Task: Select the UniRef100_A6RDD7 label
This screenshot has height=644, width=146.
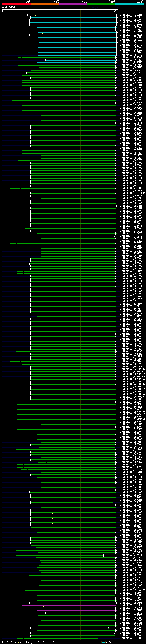Action: pos(131,120)
